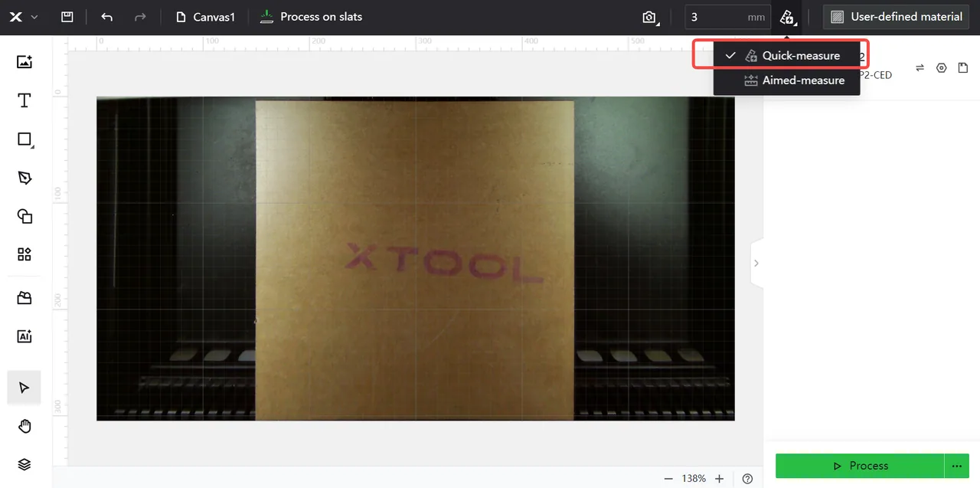The image size is (980, 488).
Task: Undo the last action
Action: [x=107, y=17]
